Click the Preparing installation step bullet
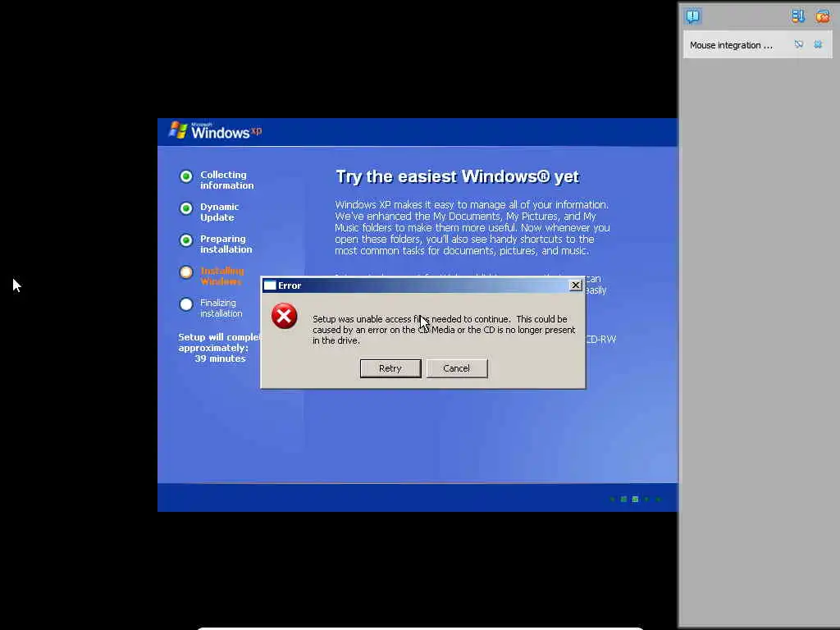Screen dimensions: 840x630 [x=186, y=240]
